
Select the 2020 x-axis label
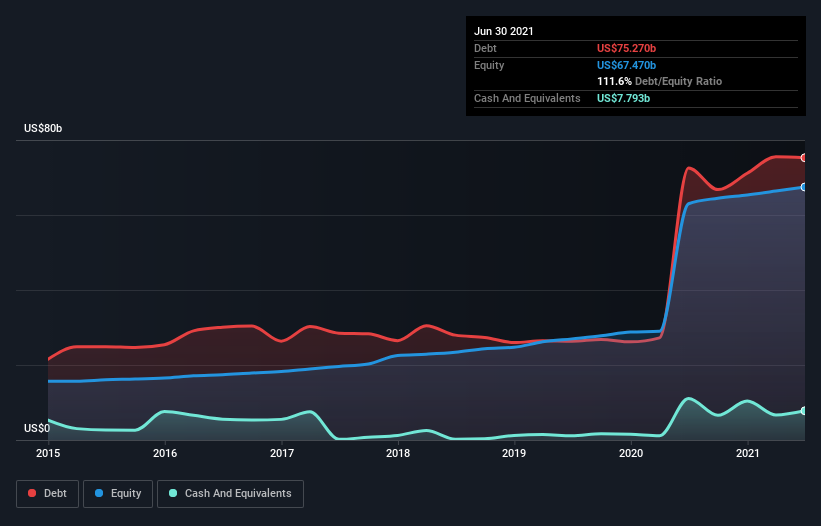(631, 453)
